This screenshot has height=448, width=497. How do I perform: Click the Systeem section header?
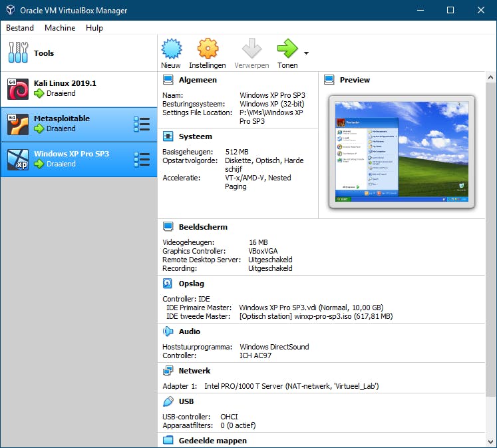(195, 136)
